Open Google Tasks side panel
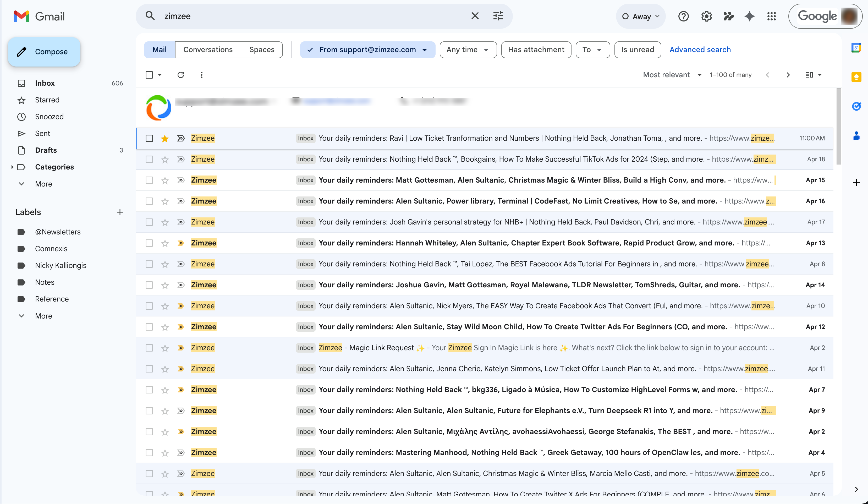 pyautogui.click(x=856, y=106)
